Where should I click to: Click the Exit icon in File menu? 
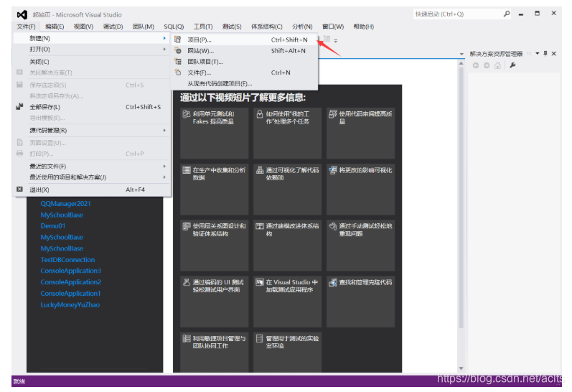[19, 189]
